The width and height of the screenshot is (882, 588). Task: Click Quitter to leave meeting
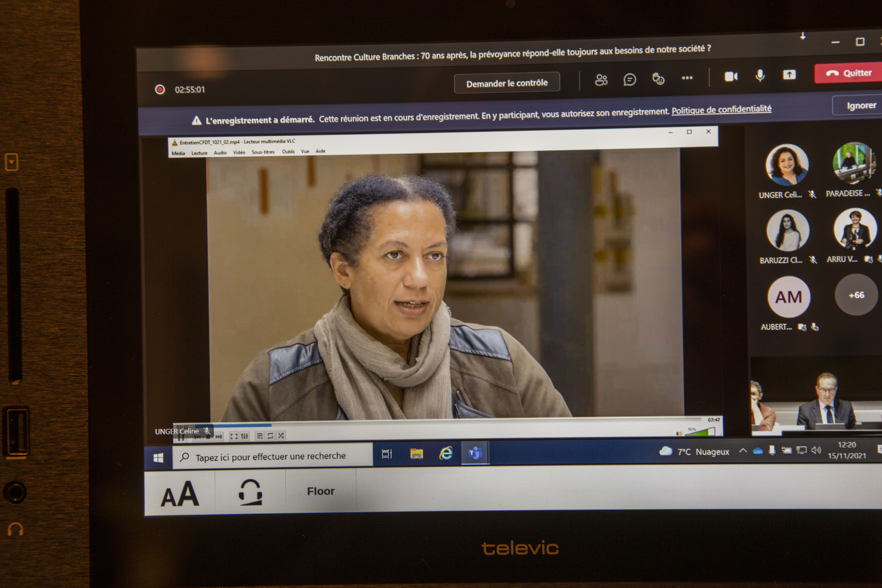[x=849, y=73]
